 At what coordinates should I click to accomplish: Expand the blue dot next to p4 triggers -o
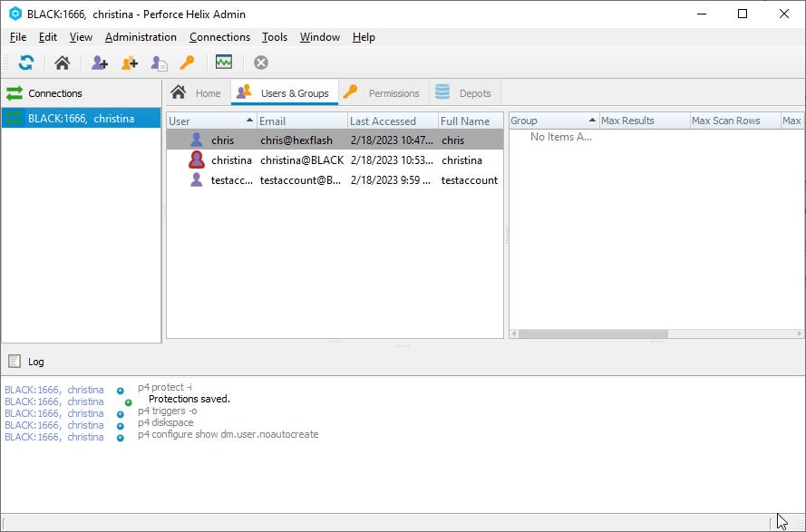tap(120, 413)
